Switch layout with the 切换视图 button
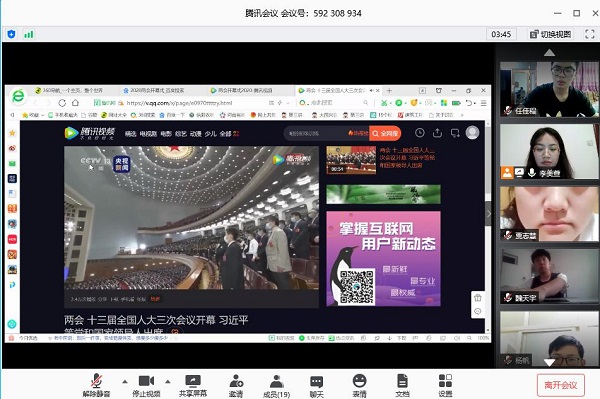 pyautogui.click(x=551, y=34)
